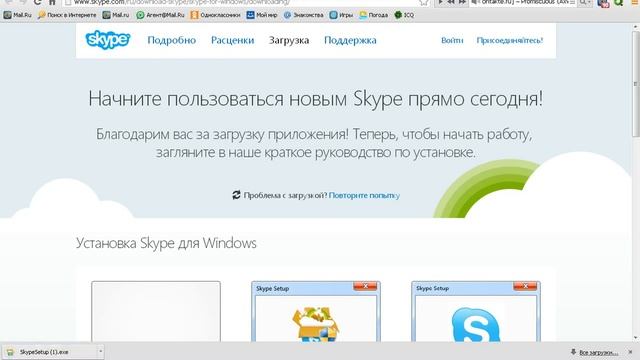Click the Skype Setup thumbnail showing the box icon
The height and width of the screenshot is (360, 640).
[x=316, y=311]
